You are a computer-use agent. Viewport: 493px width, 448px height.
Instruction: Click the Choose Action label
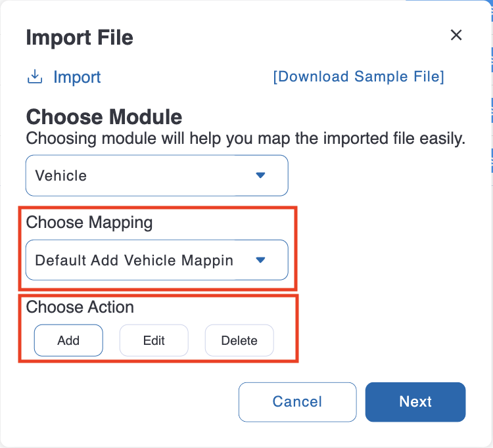[x=80, y=307]
